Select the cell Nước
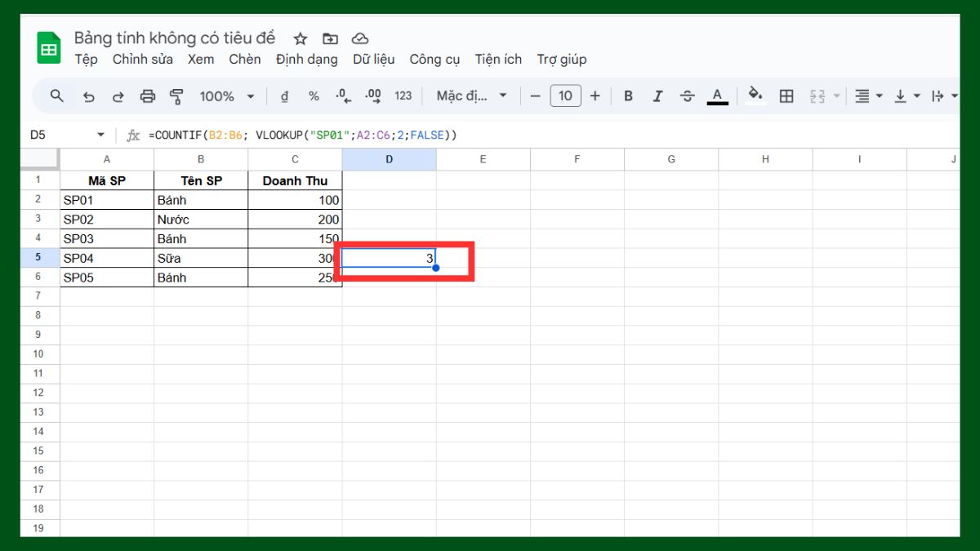This screenshot has width=980, height=551. click(x=201, y=220)
